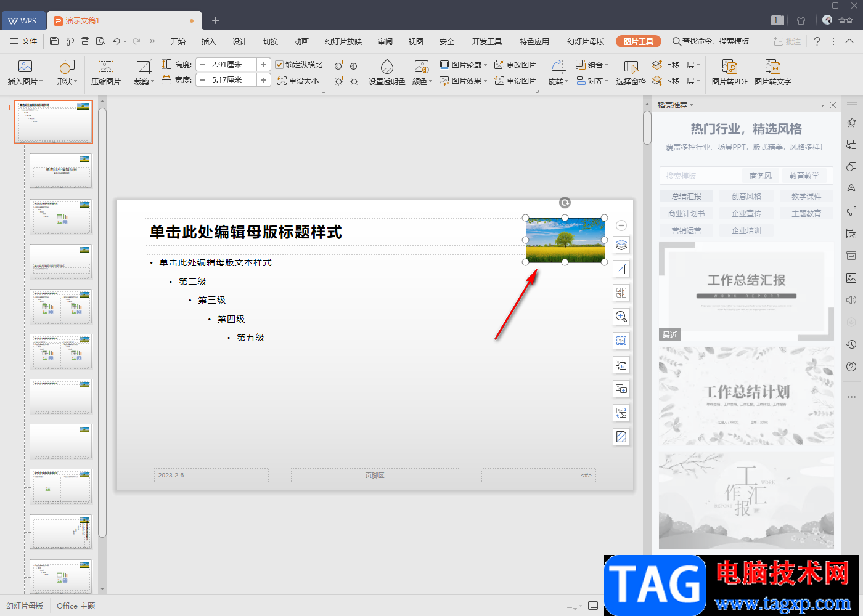Screen dimensions: 863x616
Task: Click the 教学课件 category button
Action: (806, 196)
